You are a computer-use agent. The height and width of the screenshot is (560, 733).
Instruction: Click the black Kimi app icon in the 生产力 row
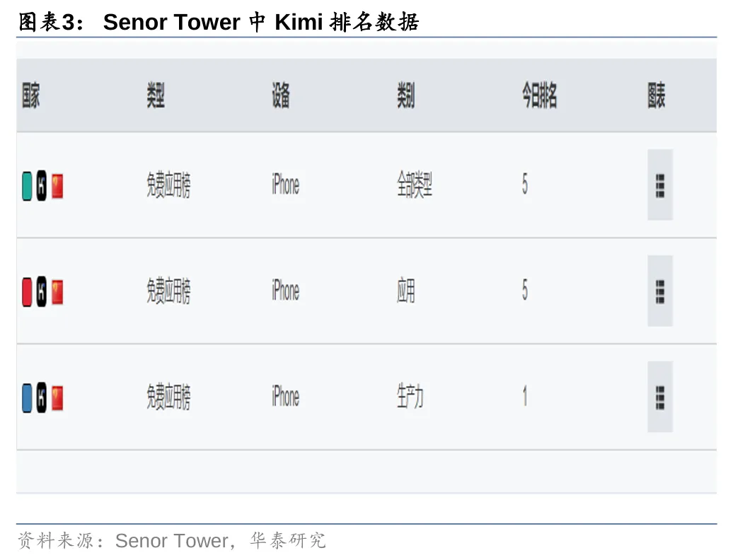42,397
